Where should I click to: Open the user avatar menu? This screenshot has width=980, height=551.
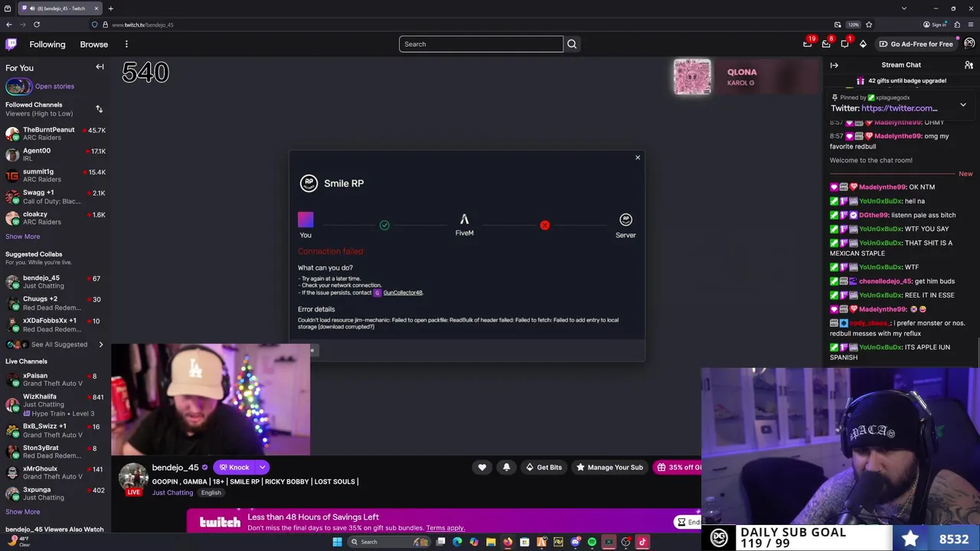(x=969, y=44)
